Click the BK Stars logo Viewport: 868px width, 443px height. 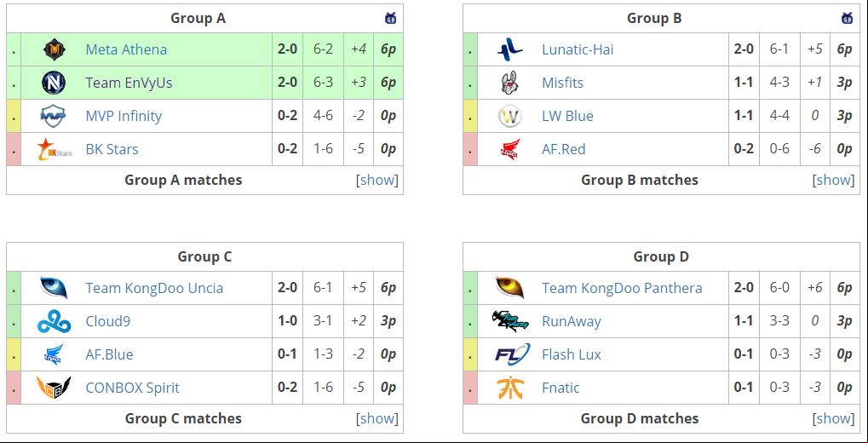(54, 149)
